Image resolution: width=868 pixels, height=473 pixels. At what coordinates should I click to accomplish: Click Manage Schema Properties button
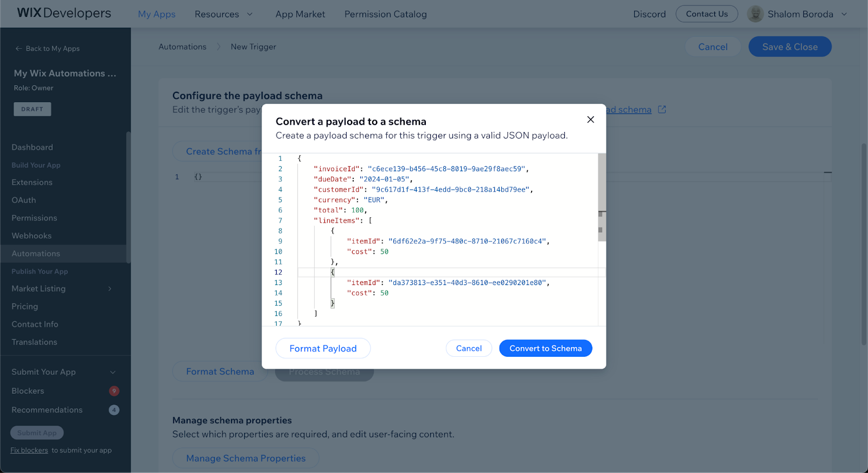[246, 458]
